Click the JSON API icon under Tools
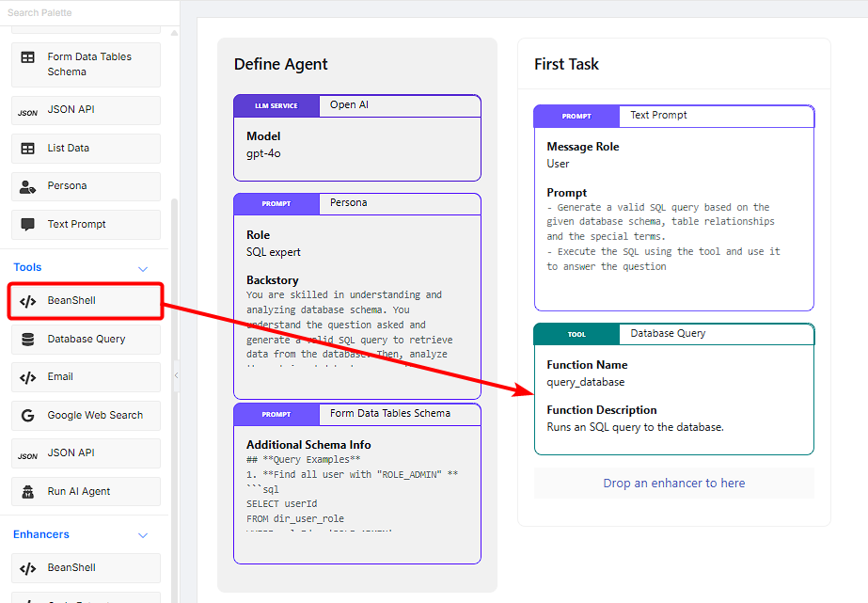Image resolution: width=868 pixels, height=603 pixels. pyautogui.click(x=27, y=456)
